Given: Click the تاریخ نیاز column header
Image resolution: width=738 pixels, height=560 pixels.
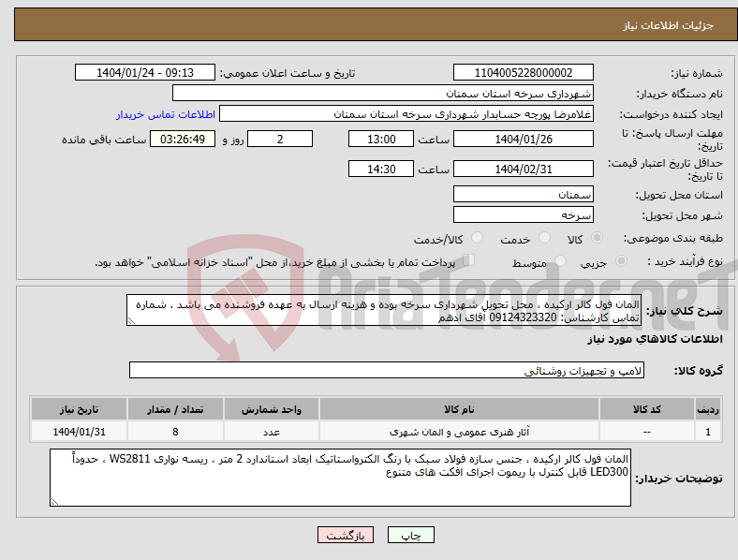Looking at the screenshot, I should [79, 409].
